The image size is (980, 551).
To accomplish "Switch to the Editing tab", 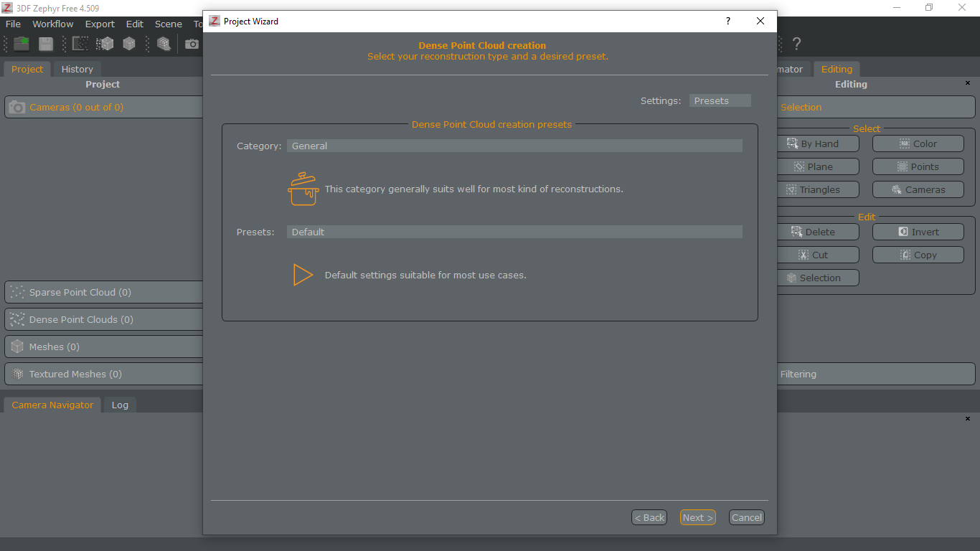I will [837, 69].
